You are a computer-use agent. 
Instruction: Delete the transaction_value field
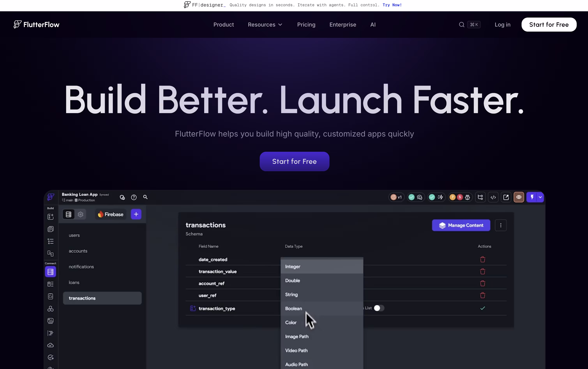tap(482, 271)
